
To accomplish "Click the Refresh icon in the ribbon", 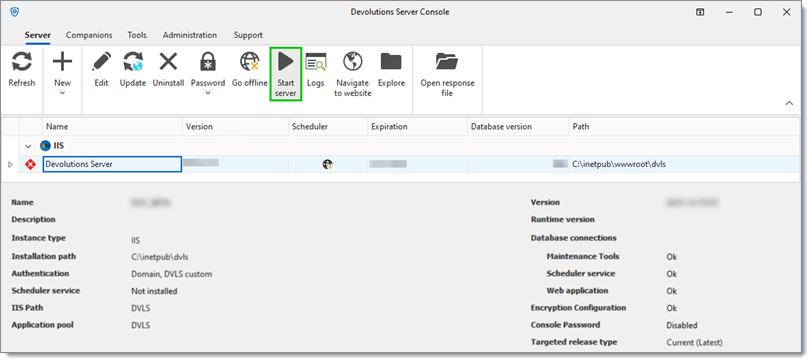I will (22, 62).
